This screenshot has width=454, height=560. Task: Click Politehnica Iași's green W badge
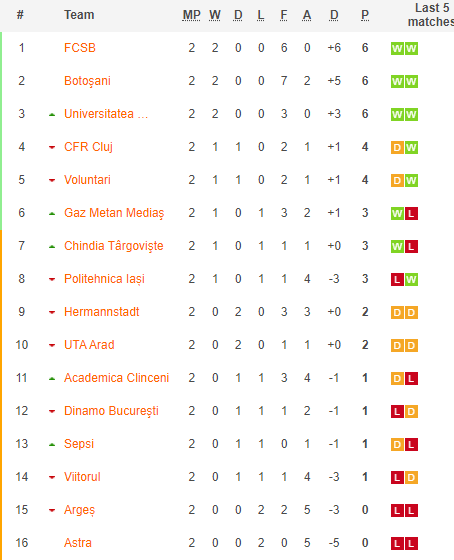[411, 280]
